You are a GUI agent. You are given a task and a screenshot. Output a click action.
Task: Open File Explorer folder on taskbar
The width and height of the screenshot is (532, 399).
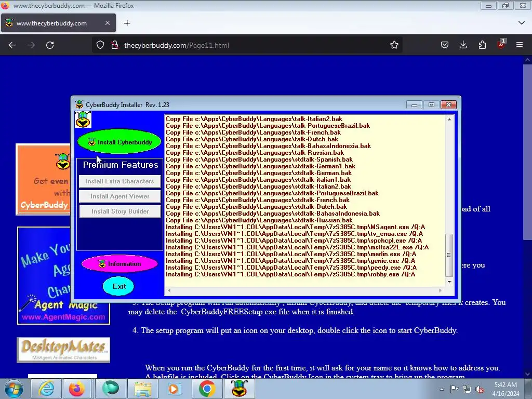[x=143, y=389]
